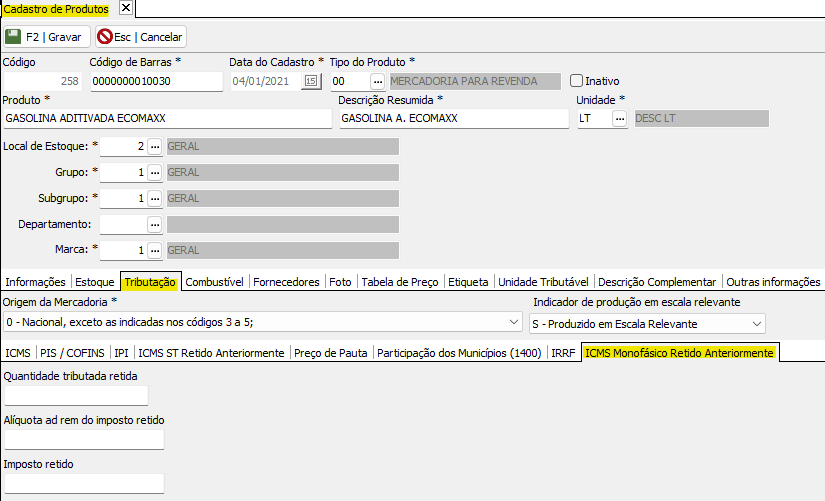Toggle the Inativo checkbox
825x501 pixels.
point(576,81)
